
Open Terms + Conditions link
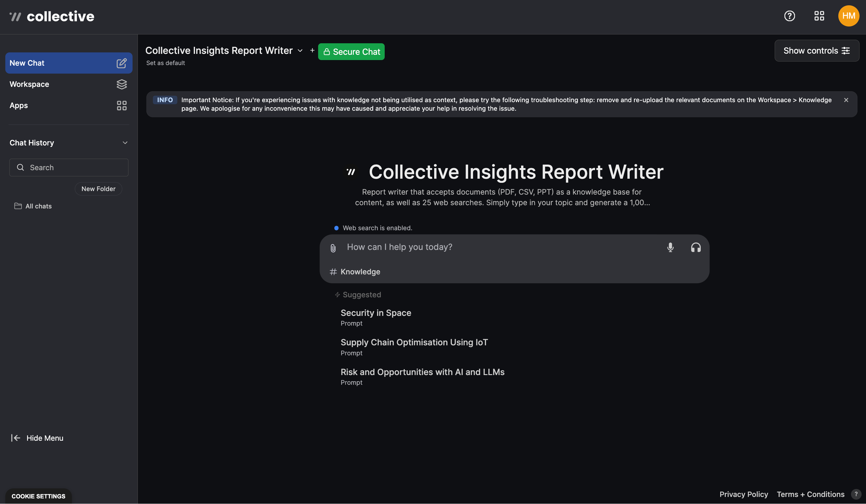coord(810,494)
